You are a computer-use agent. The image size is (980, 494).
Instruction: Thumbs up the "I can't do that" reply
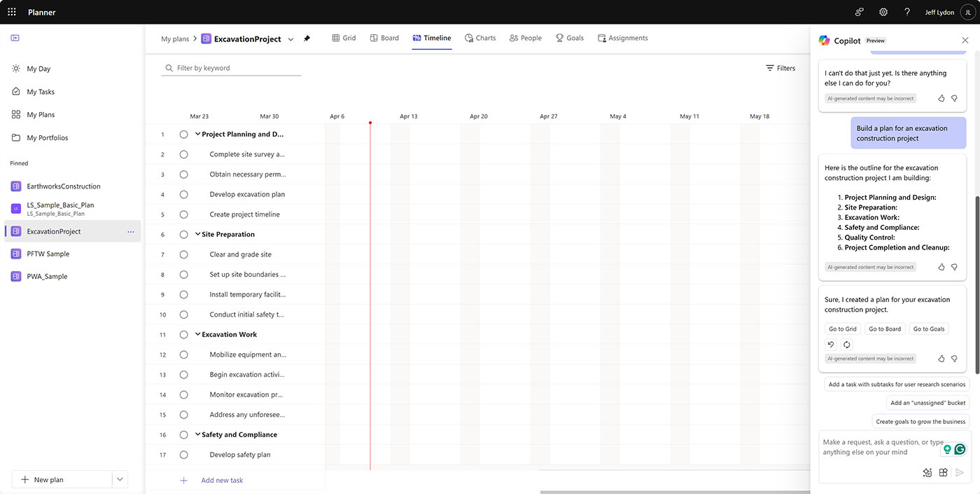[x=941, y=98]
